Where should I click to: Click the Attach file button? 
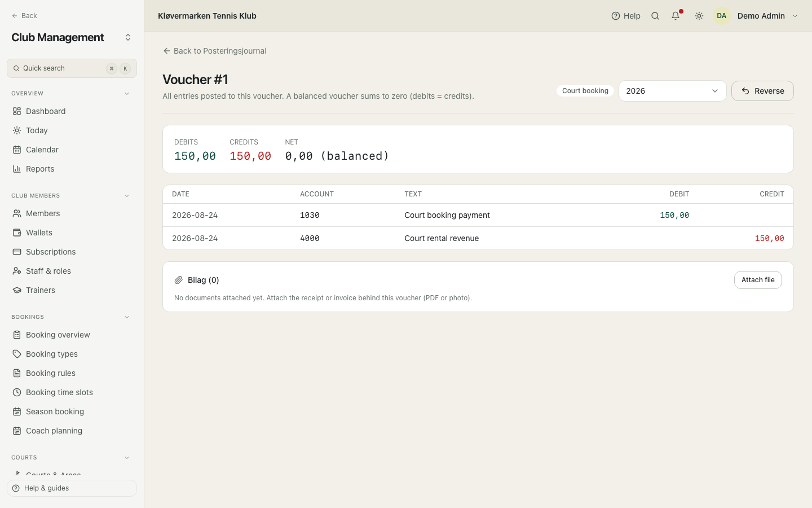pos(758,280)
